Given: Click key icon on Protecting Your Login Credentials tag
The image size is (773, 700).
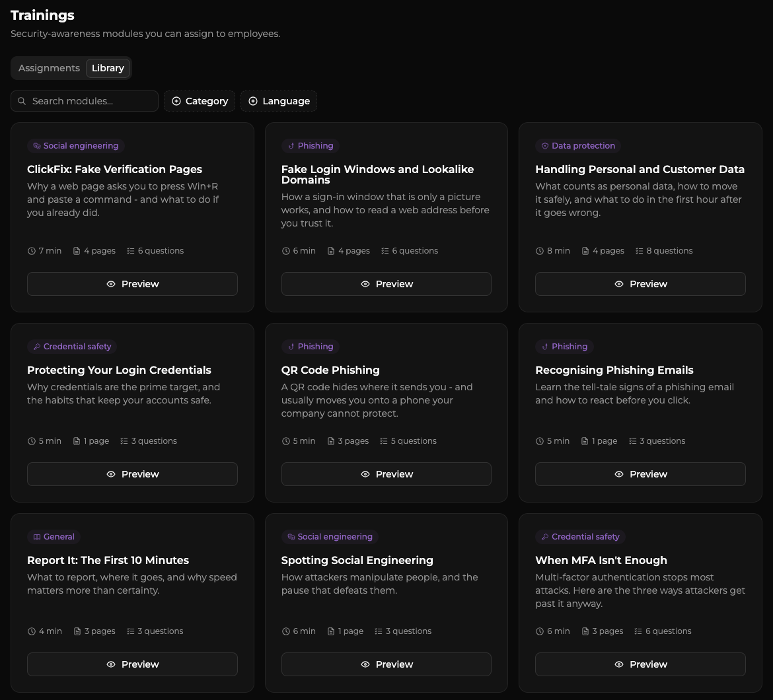Looking at the screenshot, I should tap(36, 346).
